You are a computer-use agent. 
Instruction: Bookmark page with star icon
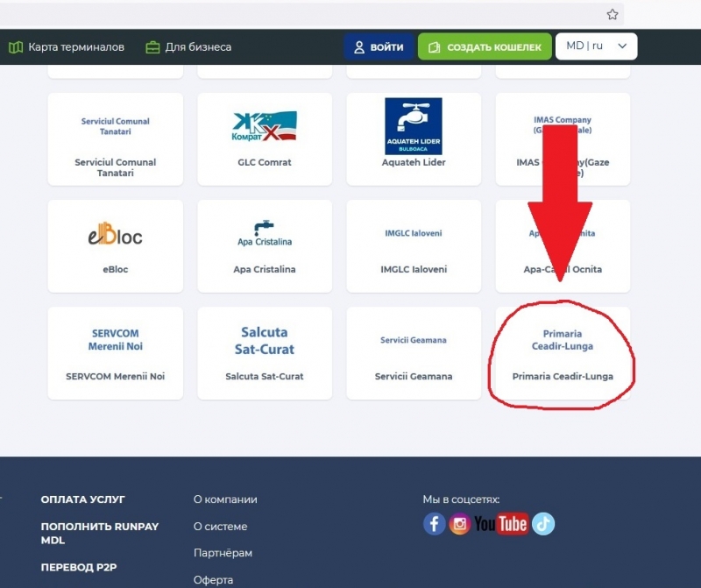click(612, 14)
